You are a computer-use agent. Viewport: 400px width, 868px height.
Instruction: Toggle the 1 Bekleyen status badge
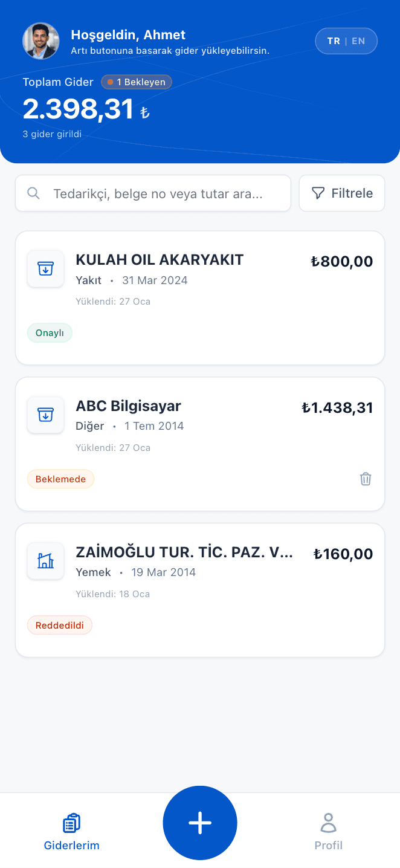136,82
